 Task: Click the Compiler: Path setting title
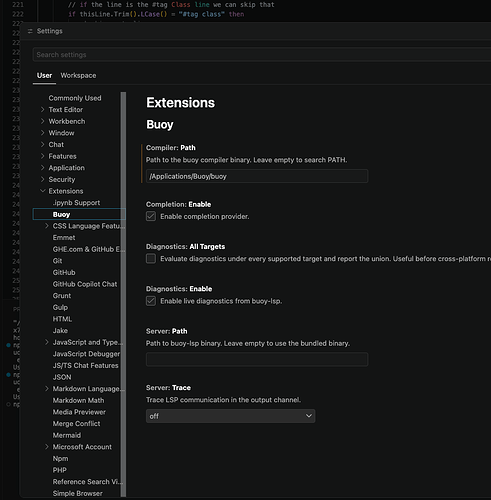click(171, 148)
